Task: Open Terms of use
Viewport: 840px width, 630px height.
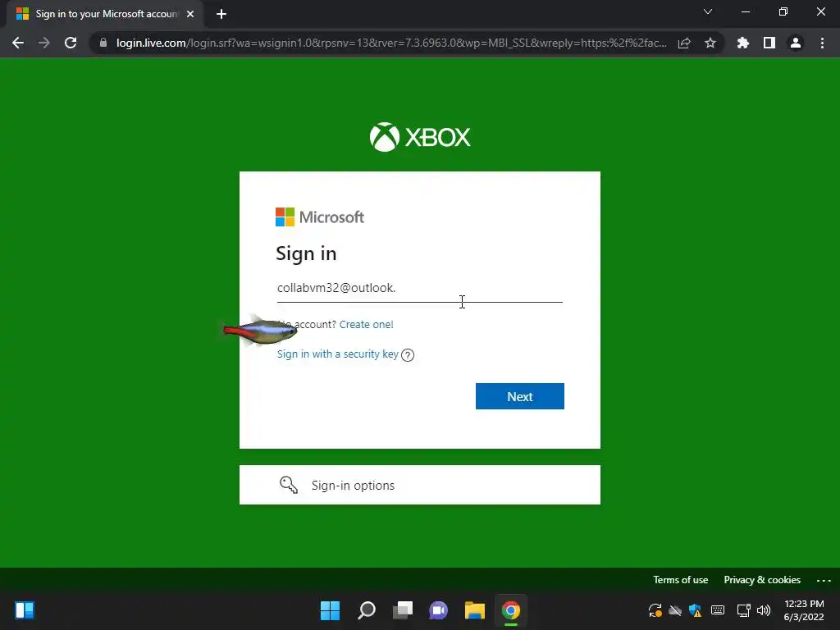Action: point(680,580)
